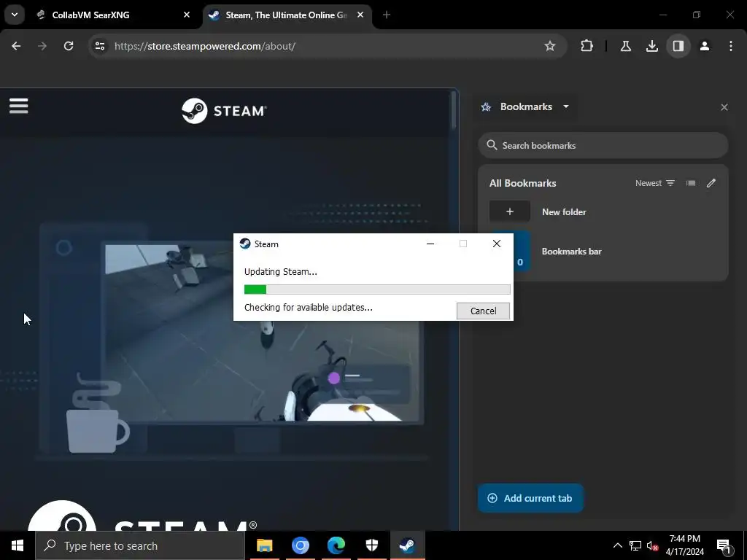Open Windows Security shield in taskbar
The width and height of the screenshot is (747, 560).
coord(371,545)
